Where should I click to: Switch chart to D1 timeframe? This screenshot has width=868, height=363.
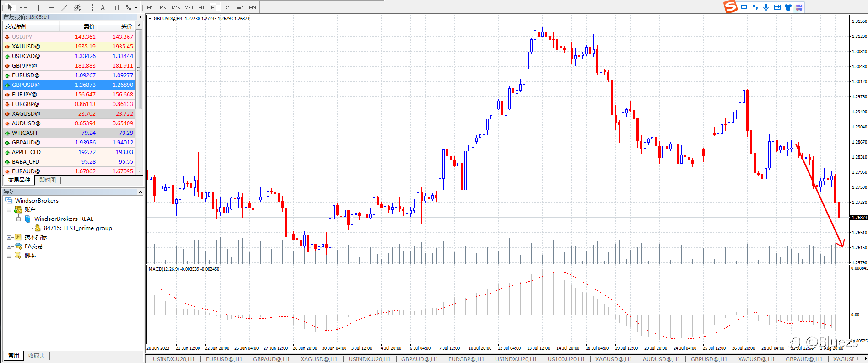[227, 7]
